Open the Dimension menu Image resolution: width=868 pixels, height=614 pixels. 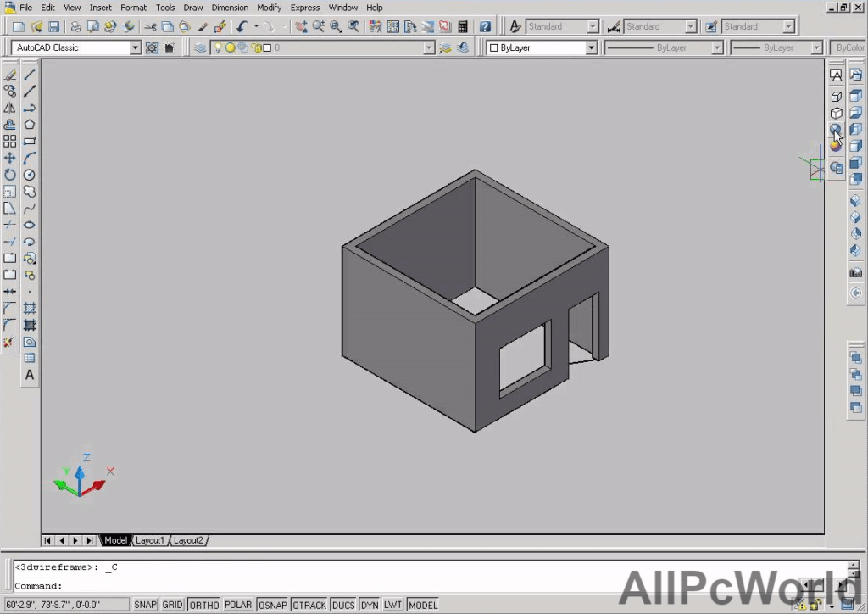230,7
